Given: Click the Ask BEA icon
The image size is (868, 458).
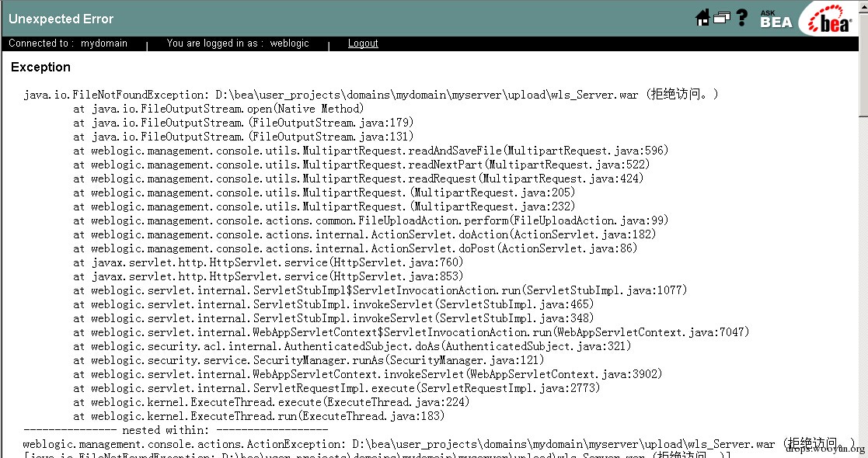Looking at the screenshot, I should coord(776,19).
